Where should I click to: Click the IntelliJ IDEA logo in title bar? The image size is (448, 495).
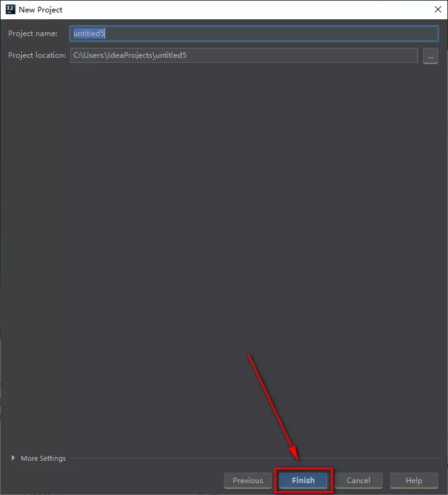coord(10,9)
